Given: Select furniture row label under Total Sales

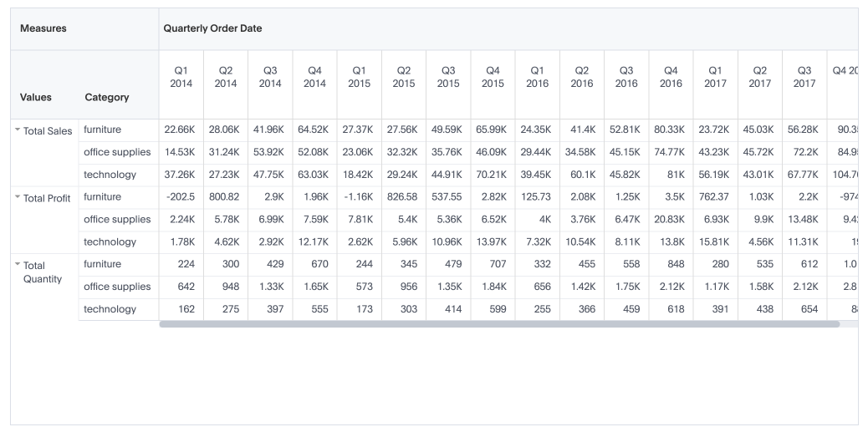Looking at the screenshot, I should click(102, 130).
